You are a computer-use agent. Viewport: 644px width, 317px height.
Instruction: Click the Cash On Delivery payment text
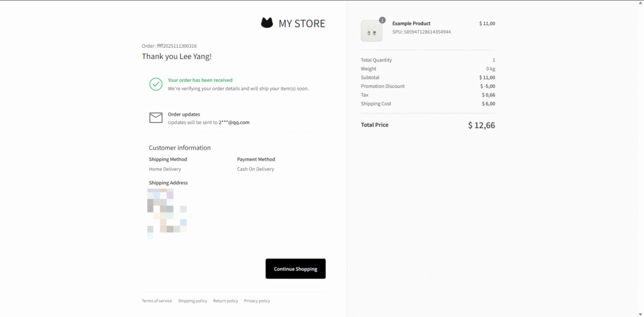[x=255, y=169]
